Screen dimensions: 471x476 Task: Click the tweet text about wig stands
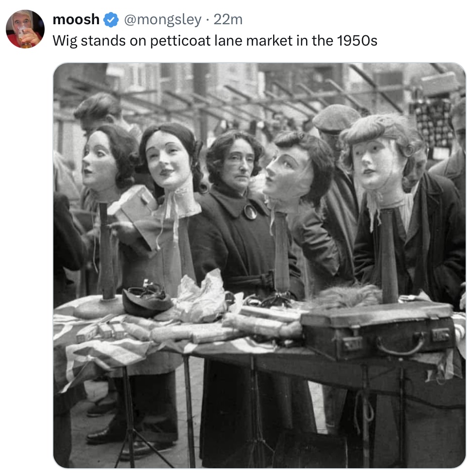coord(214,41)
